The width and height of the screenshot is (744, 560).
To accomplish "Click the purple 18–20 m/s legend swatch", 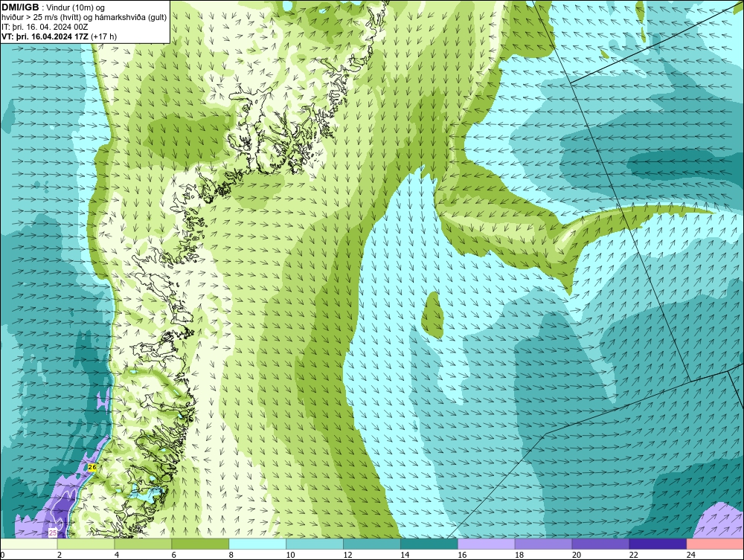I will coord(543,544).
